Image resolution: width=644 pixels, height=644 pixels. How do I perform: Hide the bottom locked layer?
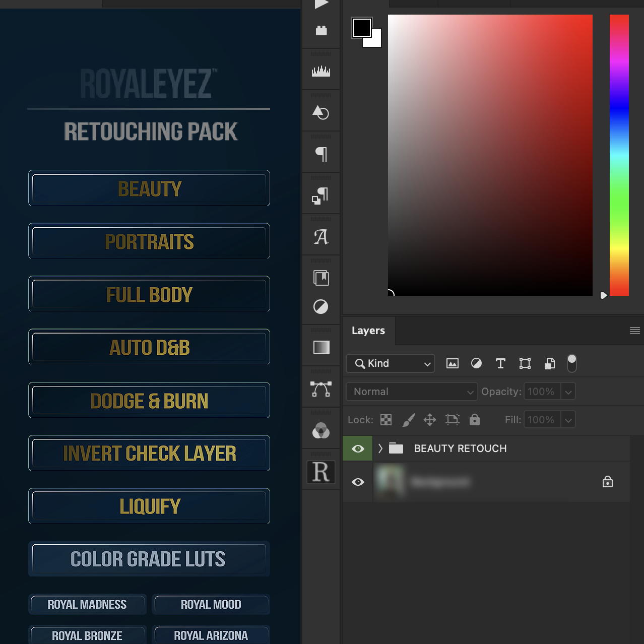point(357,482)
